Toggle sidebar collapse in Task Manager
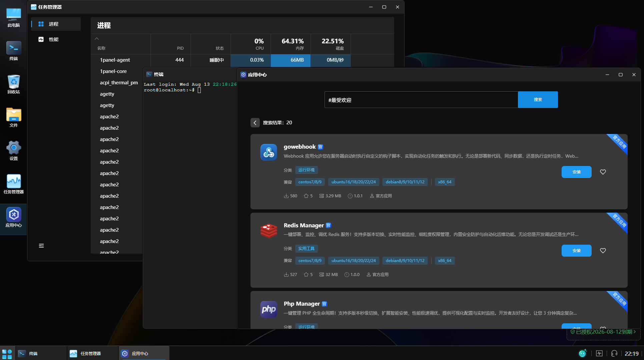Viewport: 644px width, 360px height. 41,246
